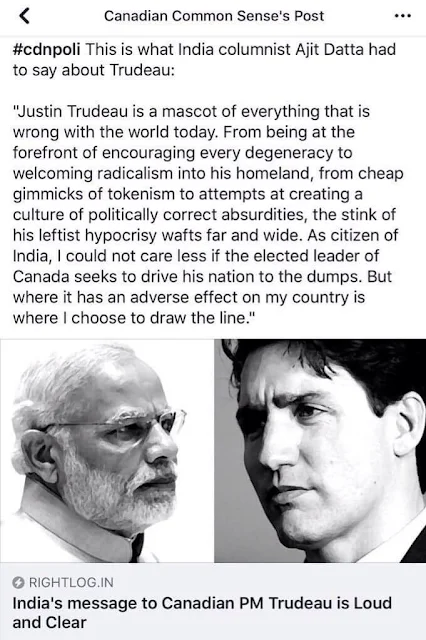The height and width of the screenshot is (640, 426).
Task: Click the RIGHTLOG.IN source domain label
Action: point(71,582)
